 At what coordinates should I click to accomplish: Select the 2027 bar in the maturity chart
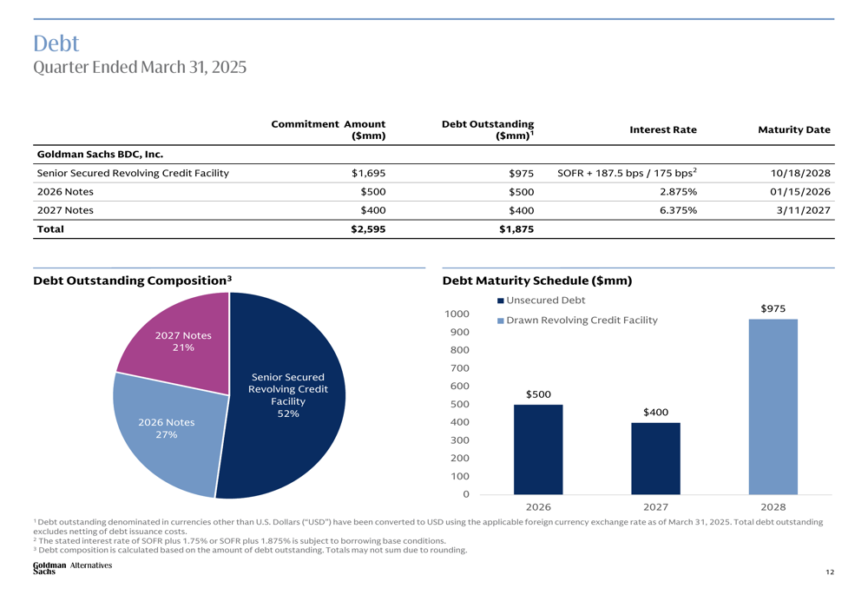(655, 459)
